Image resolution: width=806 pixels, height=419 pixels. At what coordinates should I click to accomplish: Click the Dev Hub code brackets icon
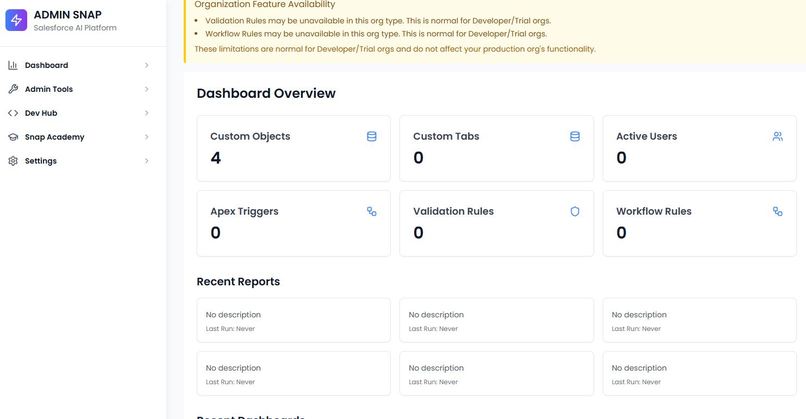coord(13,113)
